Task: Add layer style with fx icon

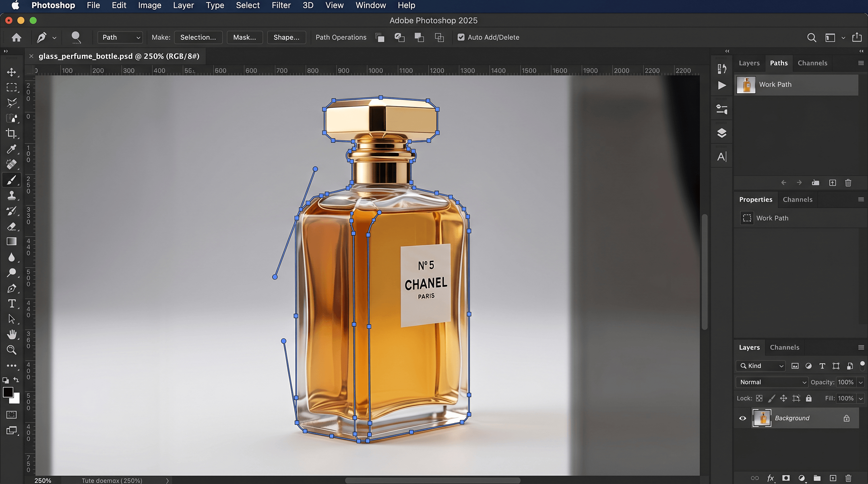Action: pyautogui.click(x=771, y=478)
